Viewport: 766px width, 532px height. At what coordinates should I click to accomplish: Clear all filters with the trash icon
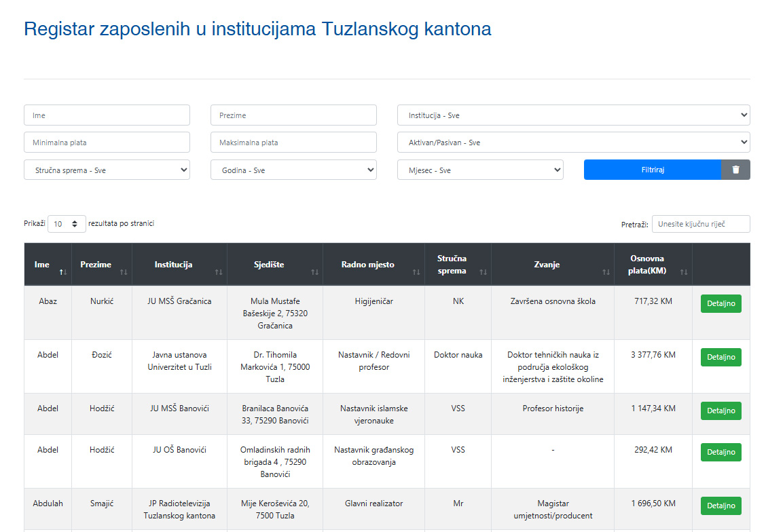[x=735, y=170]
